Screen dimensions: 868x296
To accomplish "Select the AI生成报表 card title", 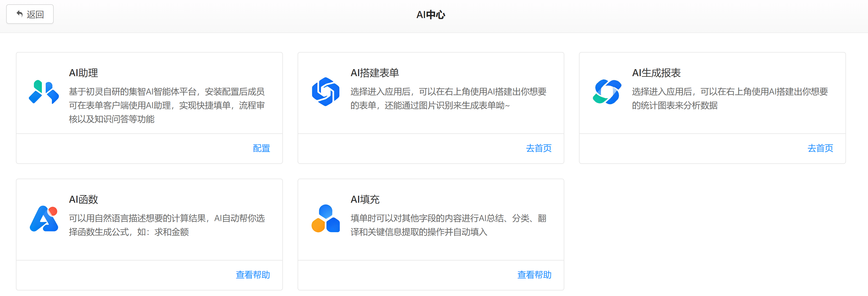I will [656, 73].
